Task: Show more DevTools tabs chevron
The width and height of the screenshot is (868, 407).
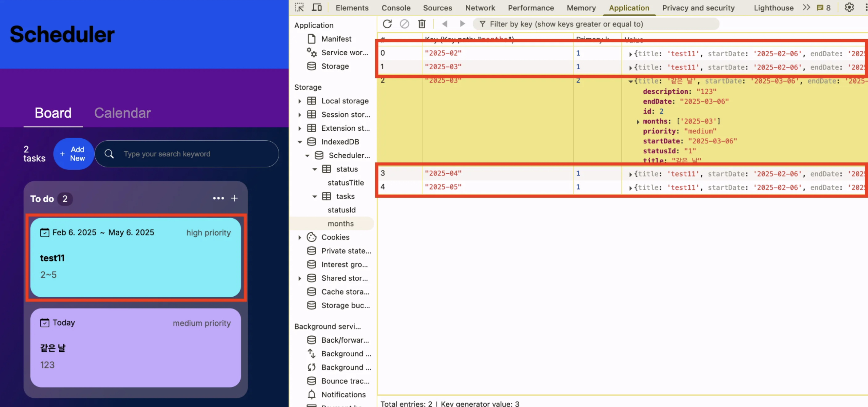Action: pos(806,7)
